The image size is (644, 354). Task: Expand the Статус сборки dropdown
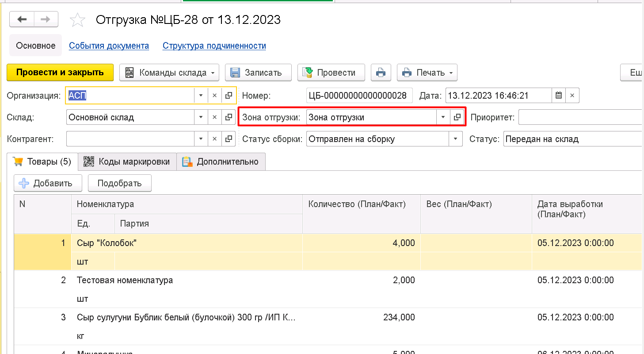pyautogui.click(x=456, y=139)
